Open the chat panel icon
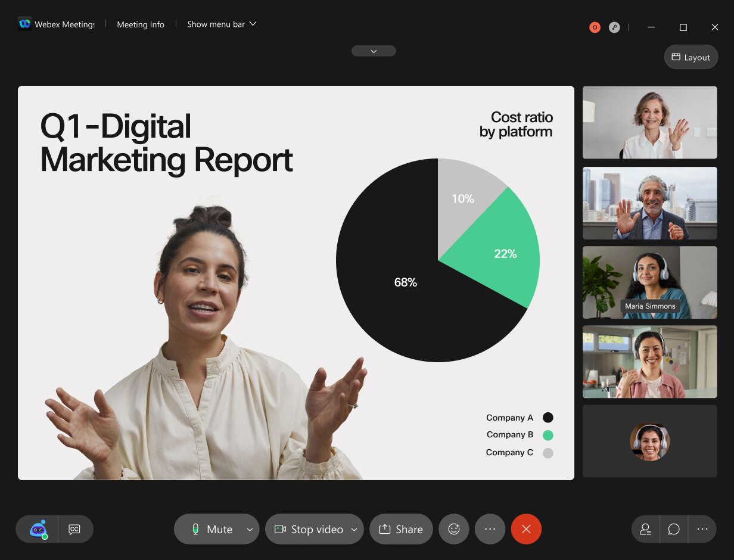This screenshot has width=734, height=560. point(673,529)
